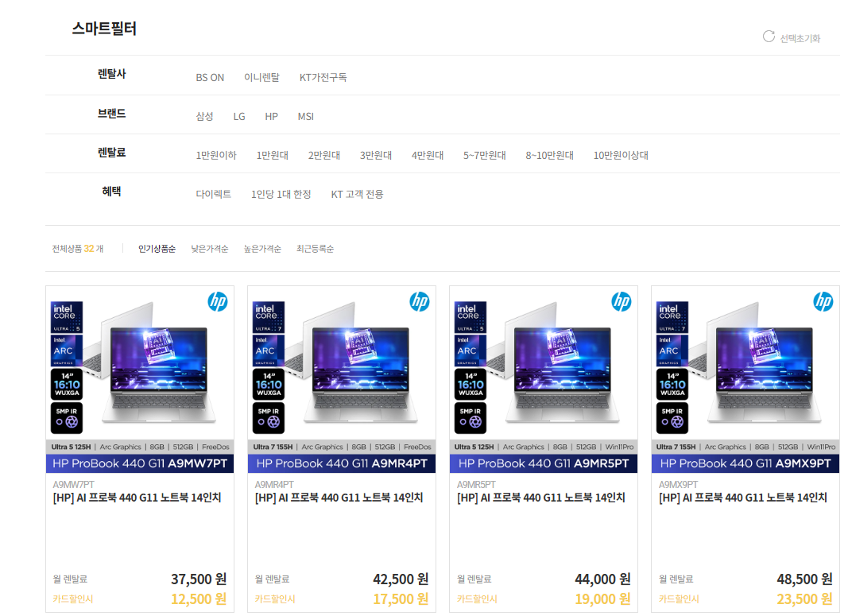852x616 pixels.
Task: Filter rental fee by 1만원대
Action: pos(273,155)
